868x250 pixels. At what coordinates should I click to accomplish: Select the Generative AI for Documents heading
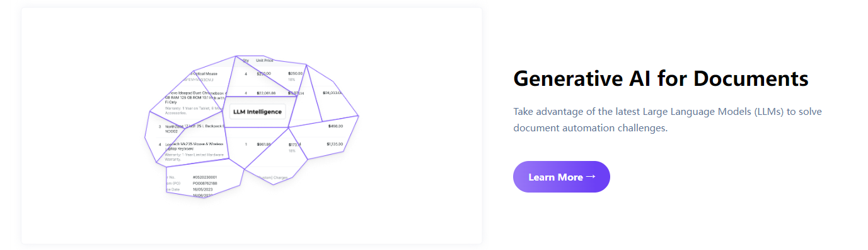click(661, 79)
